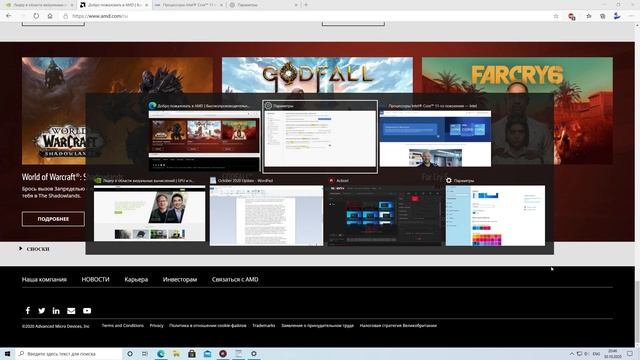Image resolution: width=640 pixels, height=360 pixels.
Task: Open AMD LinkedIn icon in footer
Action: click(x=56, y=311)
